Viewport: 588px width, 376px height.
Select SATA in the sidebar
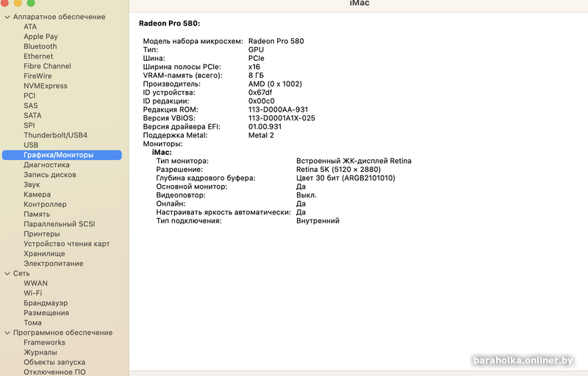pos(32,115)
